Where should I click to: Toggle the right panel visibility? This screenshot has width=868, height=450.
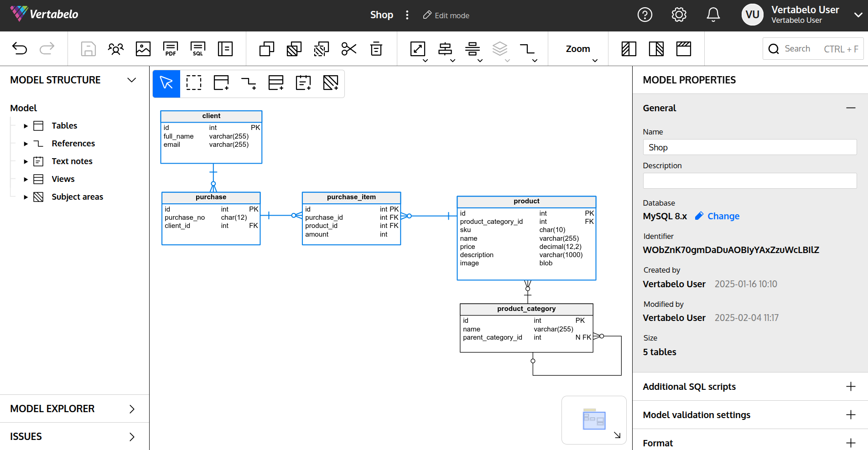(656, 48)
